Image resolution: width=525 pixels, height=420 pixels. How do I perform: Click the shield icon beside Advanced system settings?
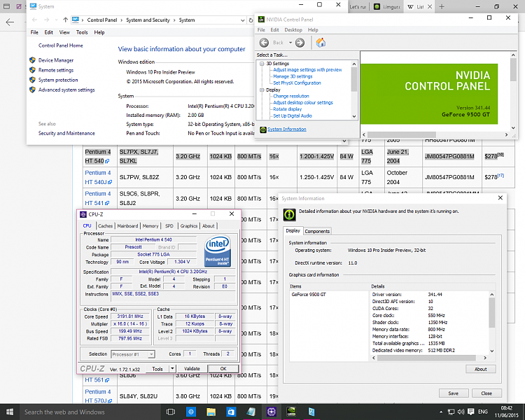pyautogui.click(x=32, y=90)
